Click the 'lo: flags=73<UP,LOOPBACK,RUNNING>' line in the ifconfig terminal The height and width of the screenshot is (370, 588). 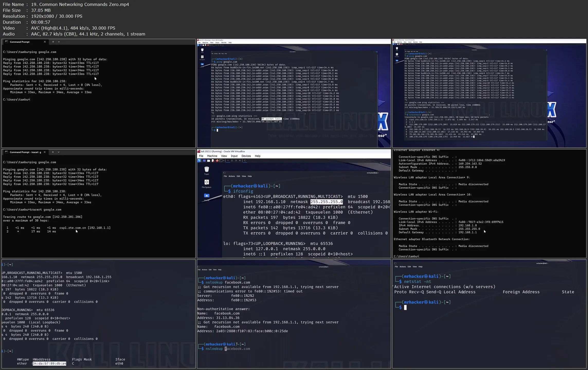click(x=278, y=243)
